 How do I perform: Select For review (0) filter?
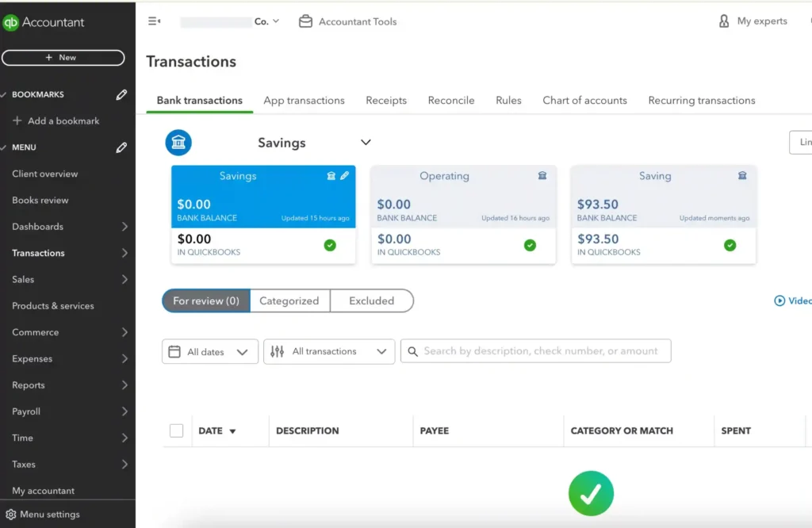click(x=206, y=300)
